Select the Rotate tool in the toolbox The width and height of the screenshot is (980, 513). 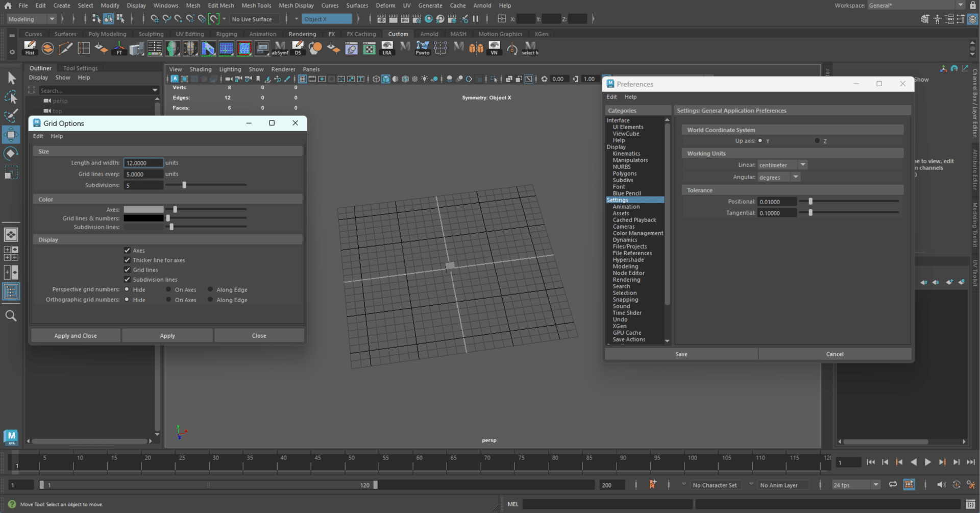[x=11, y=153]
